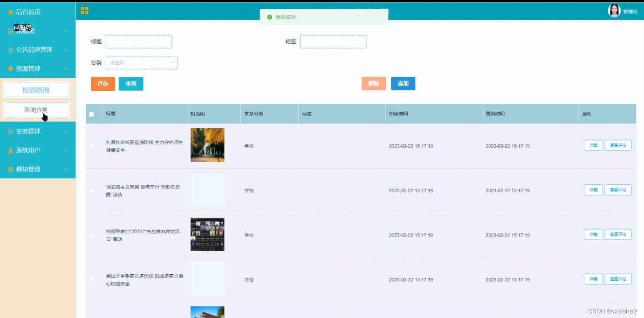Image resolution: width=644 pixels, height=318 pixels.
Task: Click the picture icon of 轮播图 menu
Action: pyautogui.click(x=10, y=31)
